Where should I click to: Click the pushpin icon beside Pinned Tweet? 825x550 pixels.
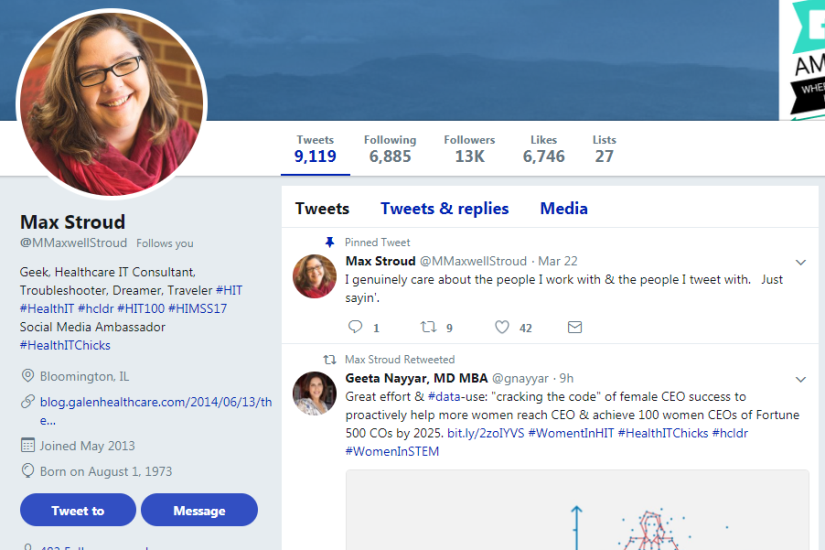[x=329, y=242]
